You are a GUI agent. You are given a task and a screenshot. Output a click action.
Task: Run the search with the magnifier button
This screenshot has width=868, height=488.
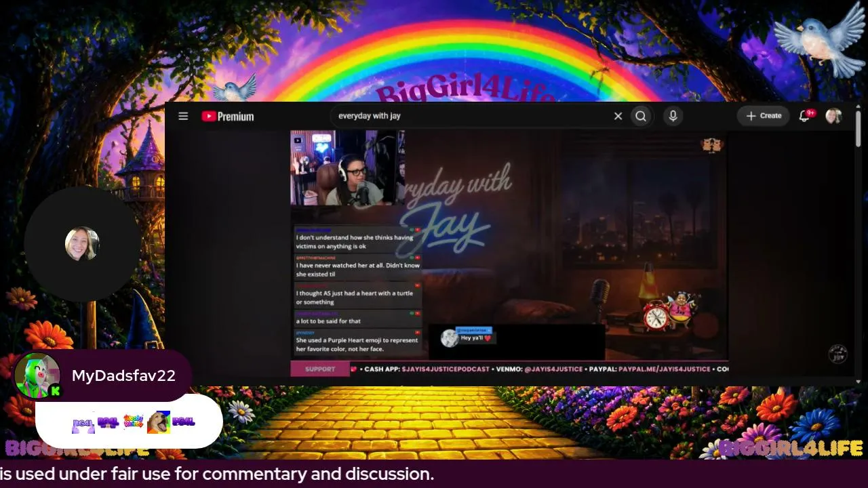pos(641,116)
